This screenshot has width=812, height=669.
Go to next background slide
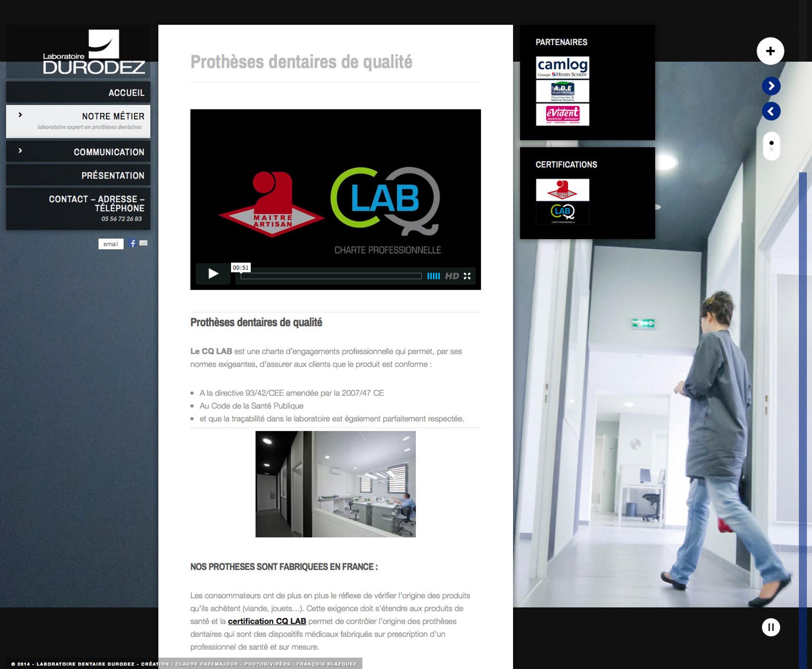tap(771, 86)
